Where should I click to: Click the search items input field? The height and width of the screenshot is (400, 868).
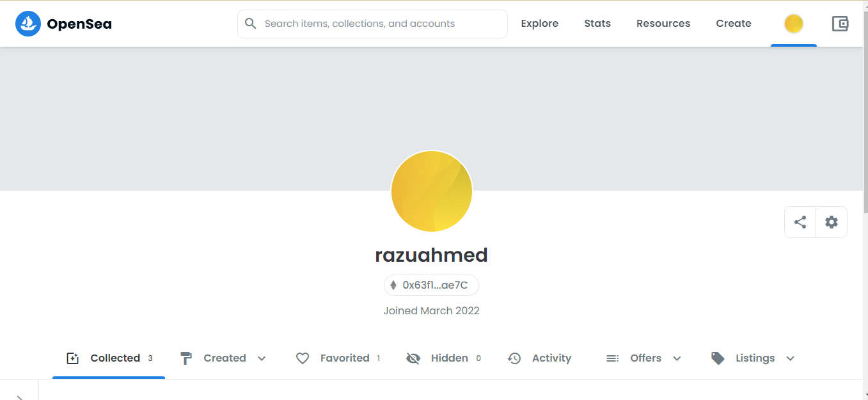[x=381, y=24]
